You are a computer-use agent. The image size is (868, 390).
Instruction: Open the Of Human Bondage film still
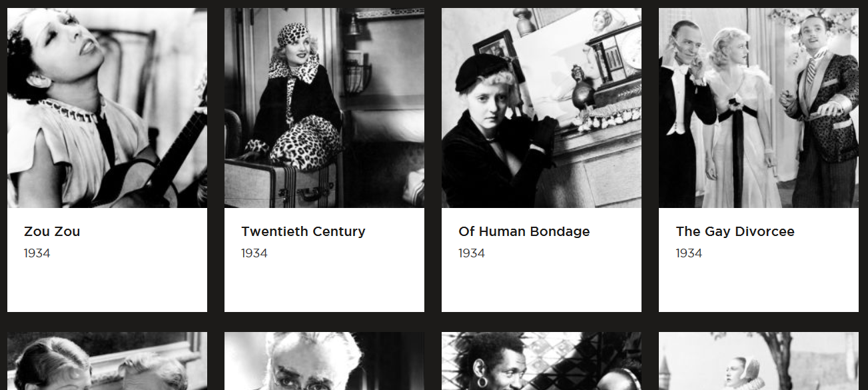(x=542, y=108)
